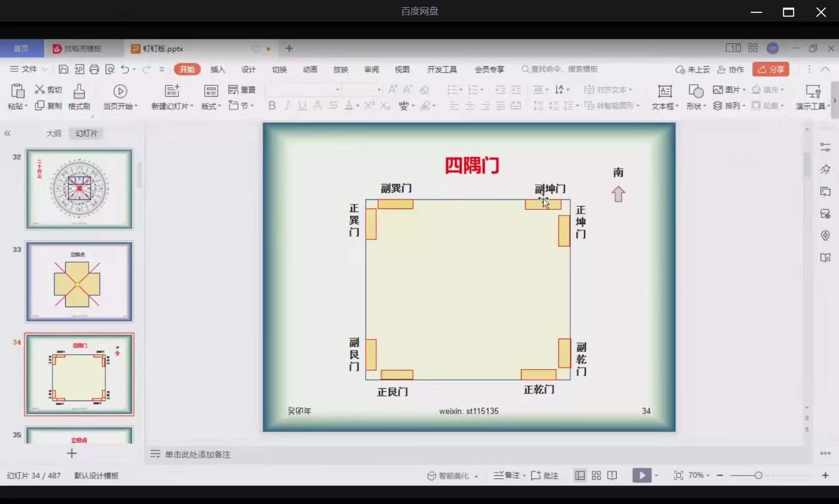
Task: Click the Save icon in quick toolbar
Action: (x=64, y=69)
